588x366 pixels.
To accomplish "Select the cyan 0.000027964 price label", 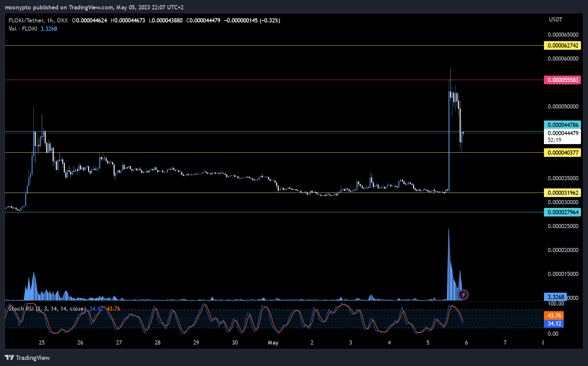I will click(562, 212).
